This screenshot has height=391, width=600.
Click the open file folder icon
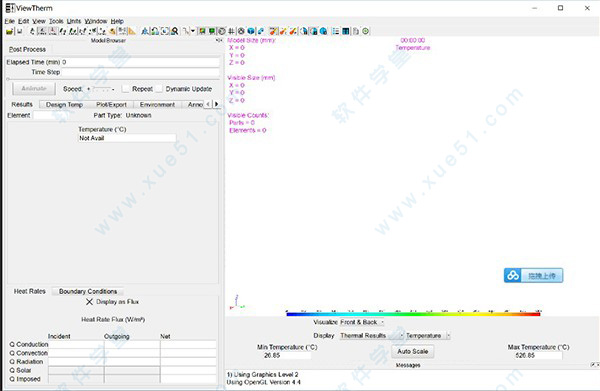10,31
